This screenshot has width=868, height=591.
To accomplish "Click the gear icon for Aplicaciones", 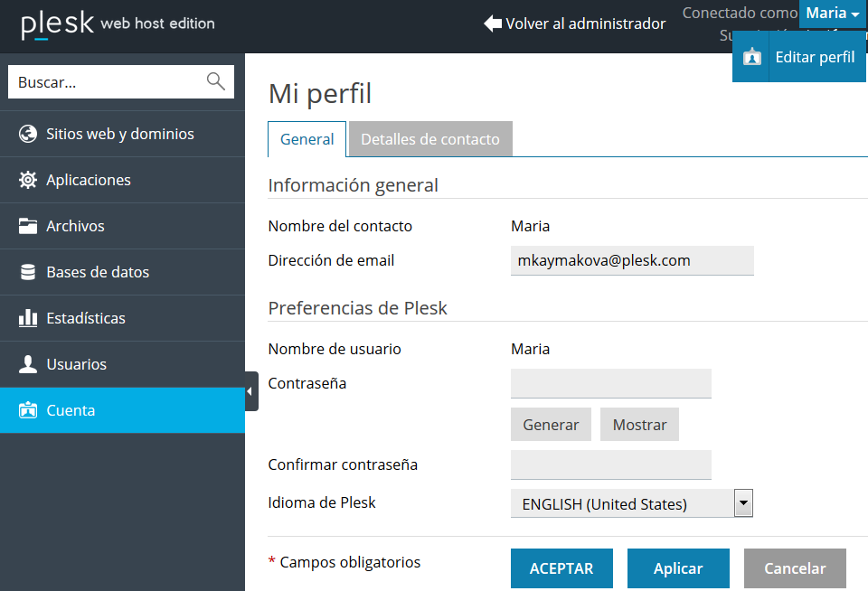I will coord(28,180).
